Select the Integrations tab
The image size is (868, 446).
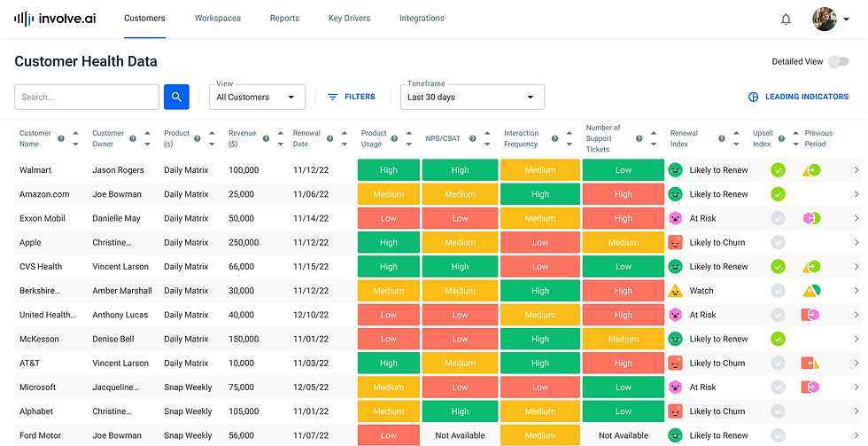[x=422, y=19]
